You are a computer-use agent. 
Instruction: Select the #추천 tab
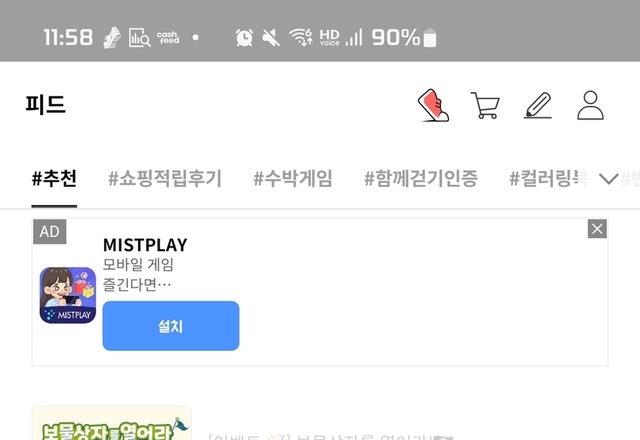click(x=54, y=178)
